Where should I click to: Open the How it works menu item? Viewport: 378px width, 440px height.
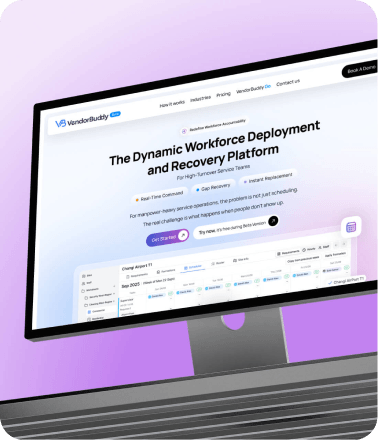pyautogui.click(x=172, y=104)
